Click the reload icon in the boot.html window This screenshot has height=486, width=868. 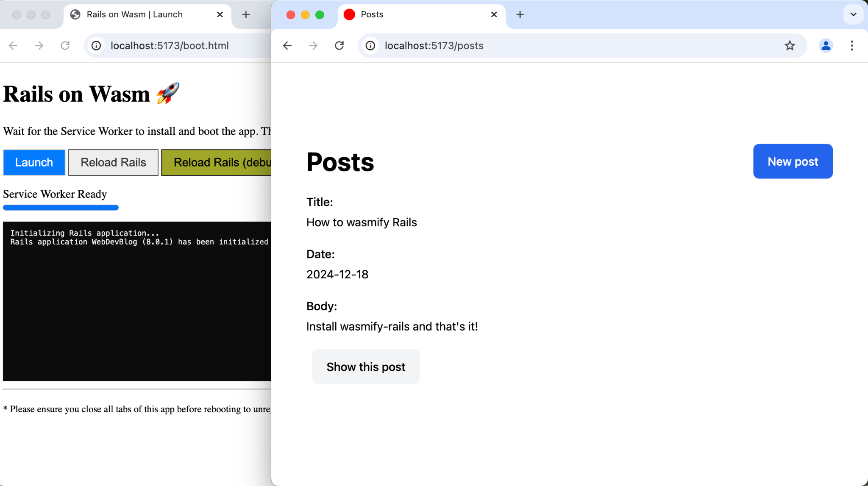pos(66,45)
